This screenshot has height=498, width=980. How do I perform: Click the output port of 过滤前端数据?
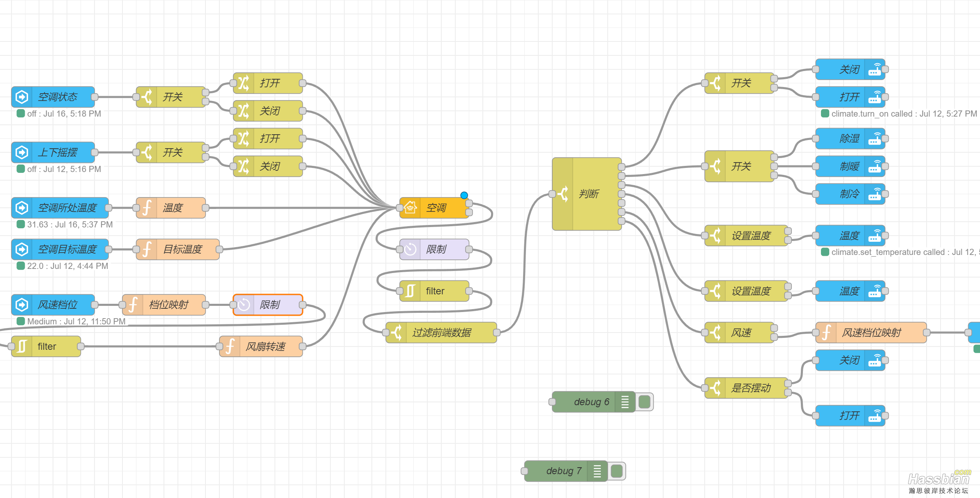point(496,333)
